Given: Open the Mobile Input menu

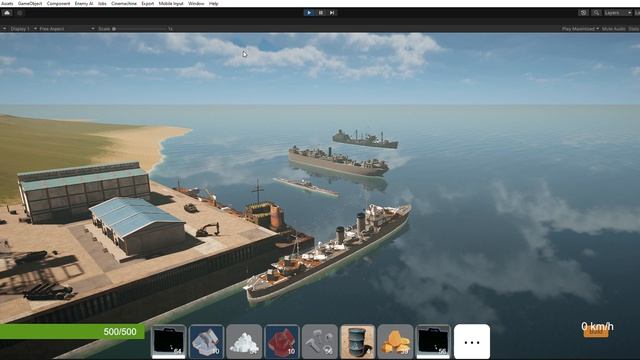Looking at the screenshot, I should (171, 3).
